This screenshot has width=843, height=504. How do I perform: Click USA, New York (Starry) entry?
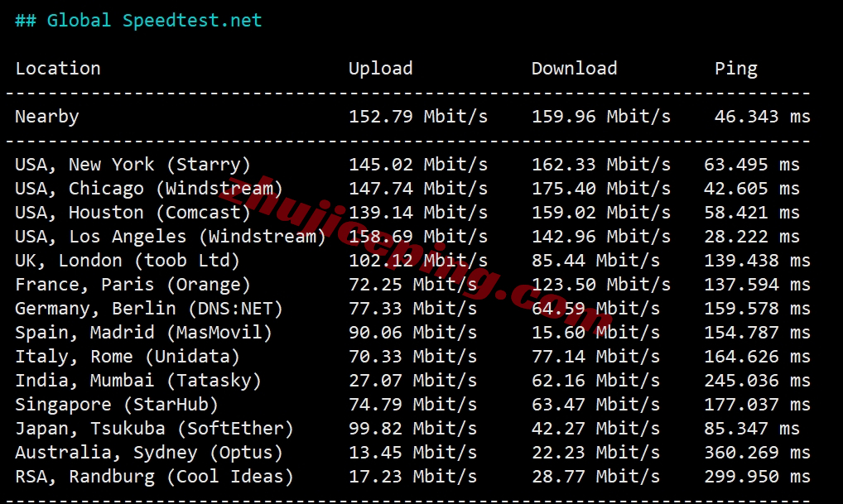pyautogui.click(x=132, y=165)
